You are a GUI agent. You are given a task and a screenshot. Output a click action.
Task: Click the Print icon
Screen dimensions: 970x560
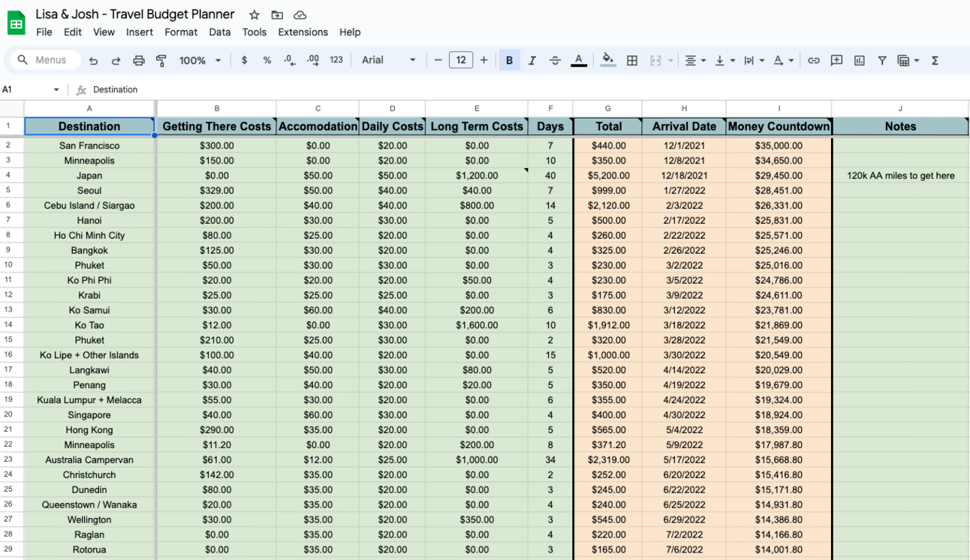(139, 61)
